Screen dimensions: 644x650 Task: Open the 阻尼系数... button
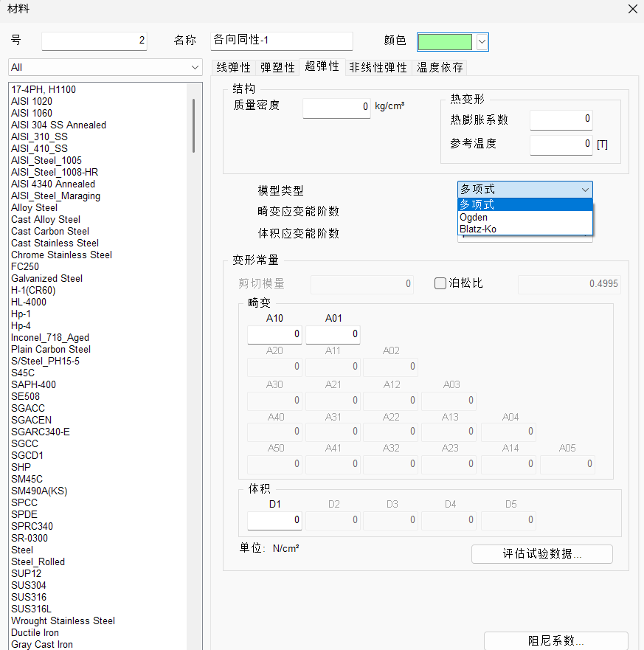coord(555,640)
